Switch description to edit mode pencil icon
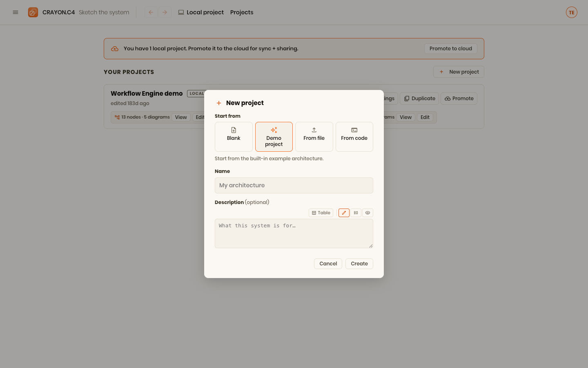The height and width of the screenshot is (368, 588). pyautogui.click(x=344, y=213)
